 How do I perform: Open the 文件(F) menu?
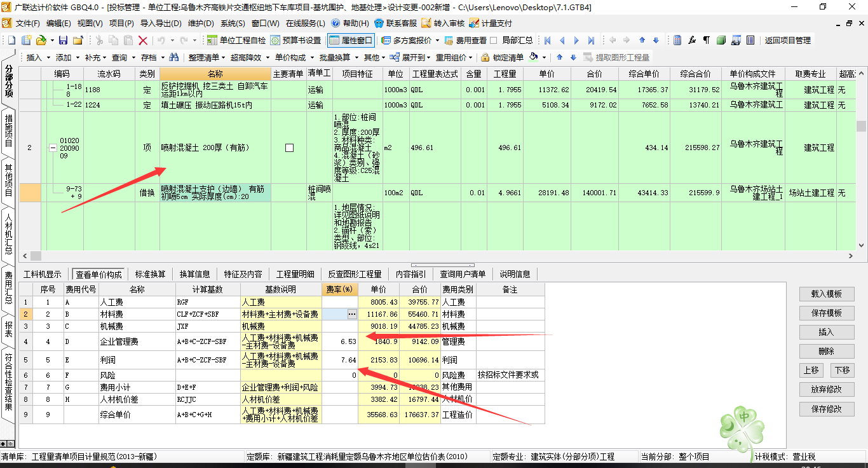pyautogui.click(x=27, y=23)
